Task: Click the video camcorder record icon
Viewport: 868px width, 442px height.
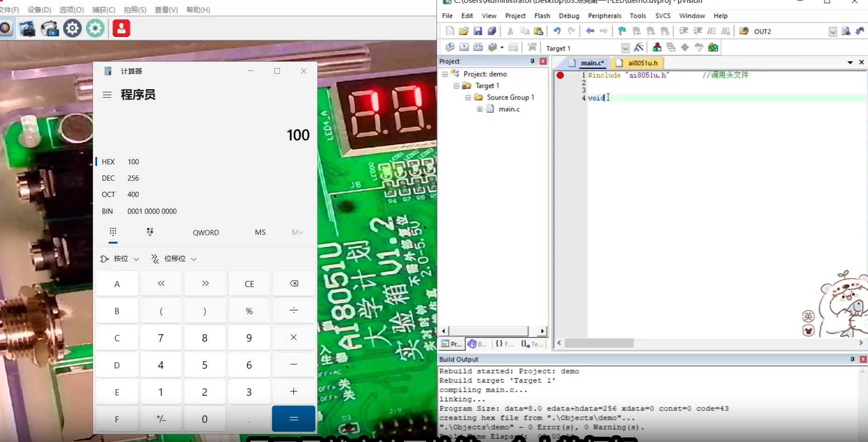Action: (50, 28)
